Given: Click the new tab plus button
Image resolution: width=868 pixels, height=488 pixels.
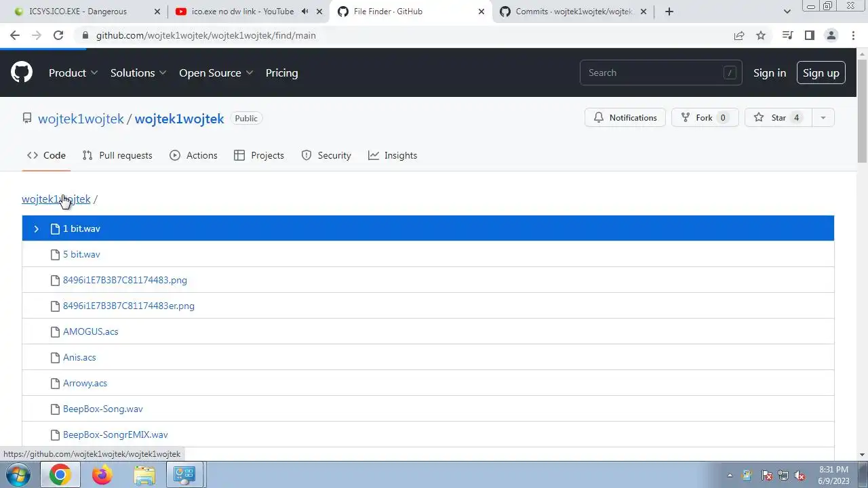Looking at the screenshot, I should tap(669, 12).
